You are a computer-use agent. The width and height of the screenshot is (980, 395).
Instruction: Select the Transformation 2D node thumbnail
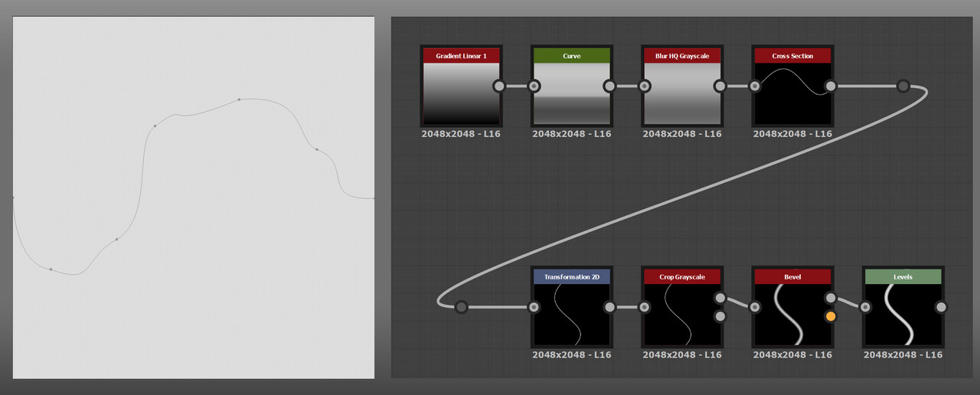(571, 315)
